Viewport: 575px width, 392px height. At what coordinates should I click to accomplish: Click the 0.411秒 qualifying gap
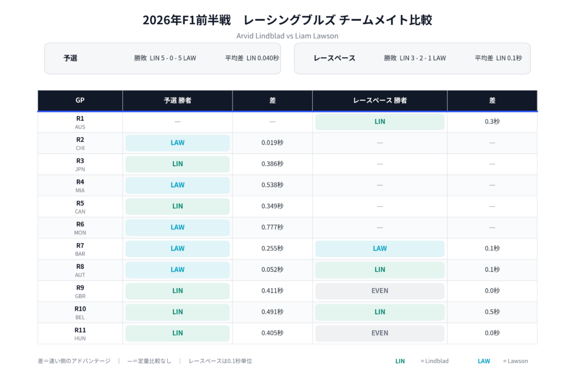272,291
